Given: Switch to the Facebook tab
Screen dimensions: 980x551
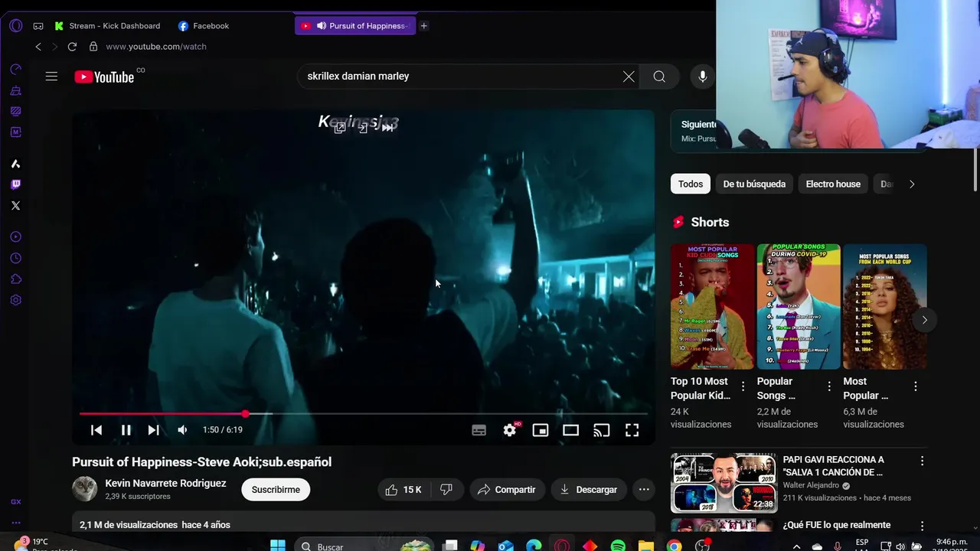Looking at the screenshot, I should click(x=204, y=26).
